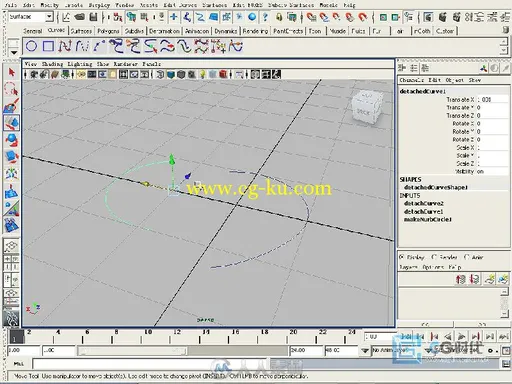The image size is (512, 384).
Task: Select detachCurve1 in the Inputs list
Action: [x=424, y=212]
